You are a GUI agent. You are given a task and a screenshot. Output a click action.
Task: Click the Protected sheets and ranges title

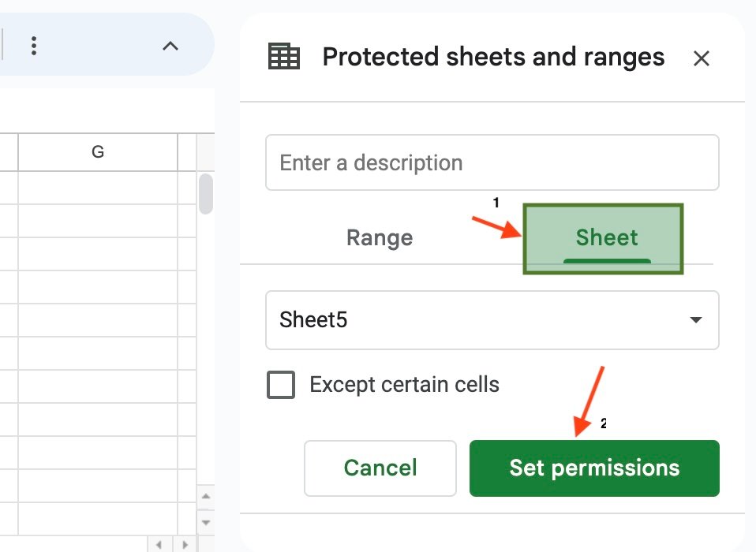point(493,58)
